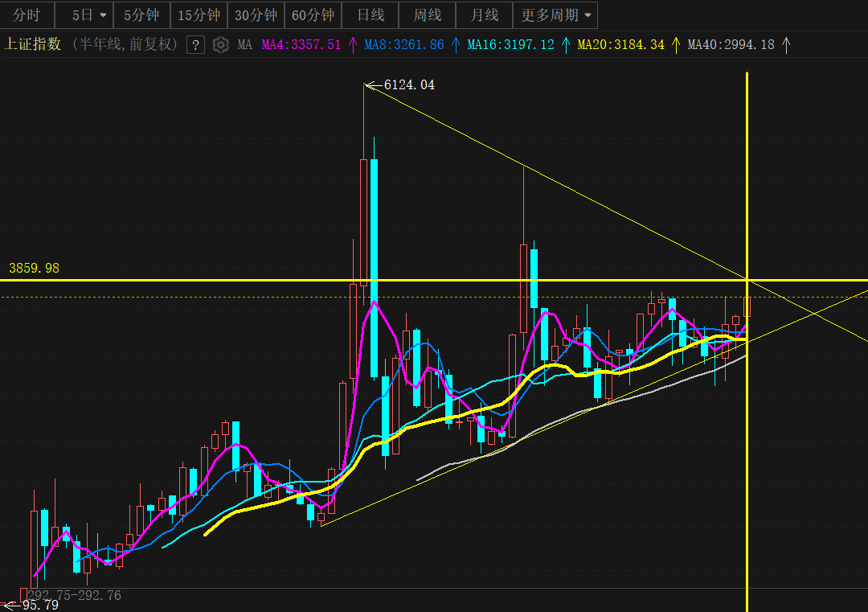
Task: Select the 5分钟 chart period
Action: coord(141,15)
